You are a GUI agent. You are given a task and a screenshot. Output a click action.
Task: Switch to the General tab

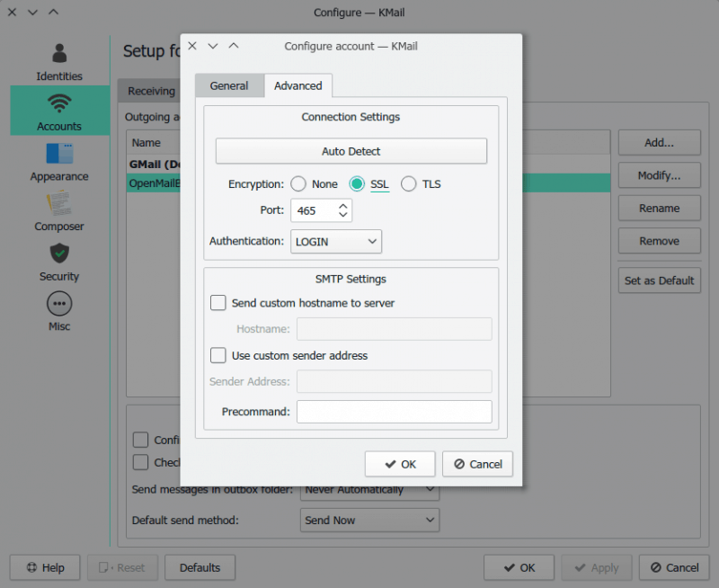pyautogui.click(x=229, y=85)
